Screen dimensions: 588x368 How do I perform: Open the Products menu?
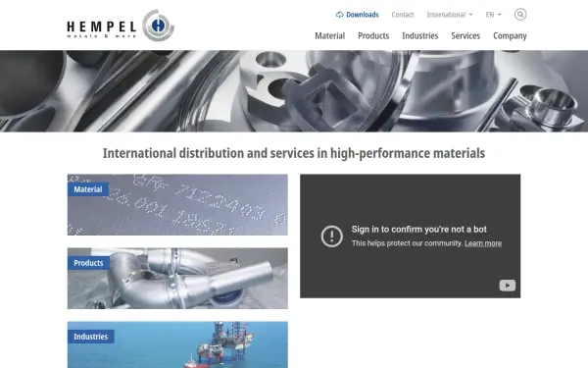[x=373, y=35]
